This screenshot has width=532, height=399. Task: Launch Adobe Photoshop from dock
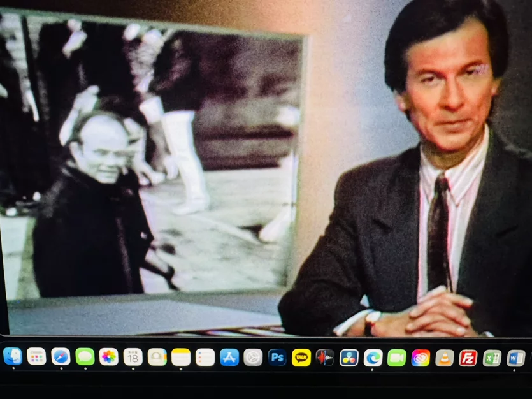tap(277, 358)
